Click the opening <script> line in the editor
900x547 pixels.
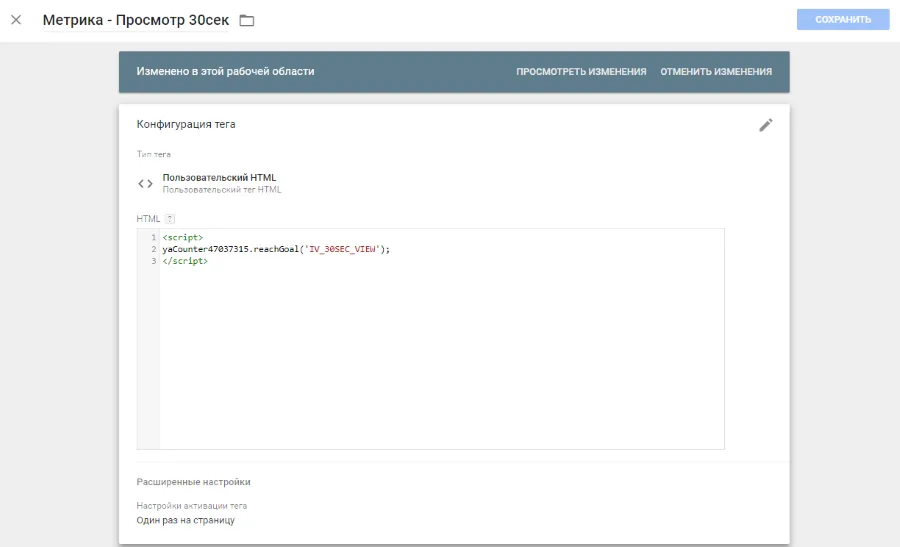point(183,237)
